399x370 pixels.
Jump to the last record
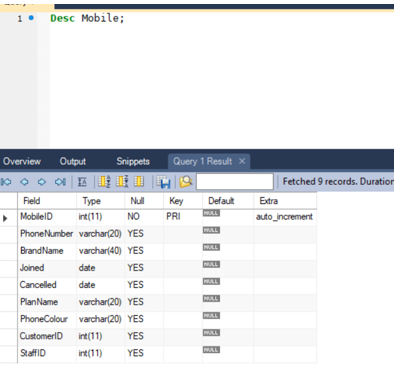pyautogui.click(x=60, y=182)
